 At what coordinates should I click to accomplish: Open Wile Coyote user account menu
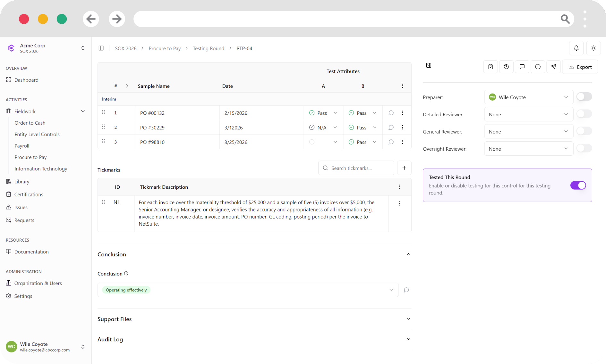coord(46,347)
